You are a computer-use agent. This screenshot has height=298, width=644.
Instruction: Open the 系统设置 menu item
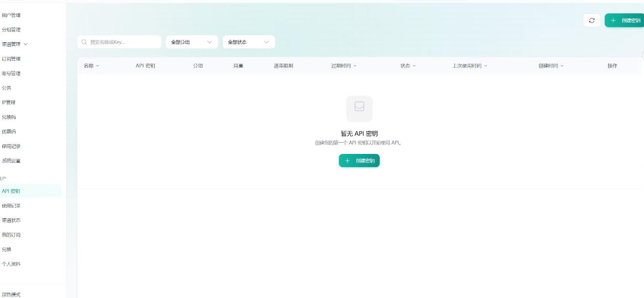pos(11,160)
